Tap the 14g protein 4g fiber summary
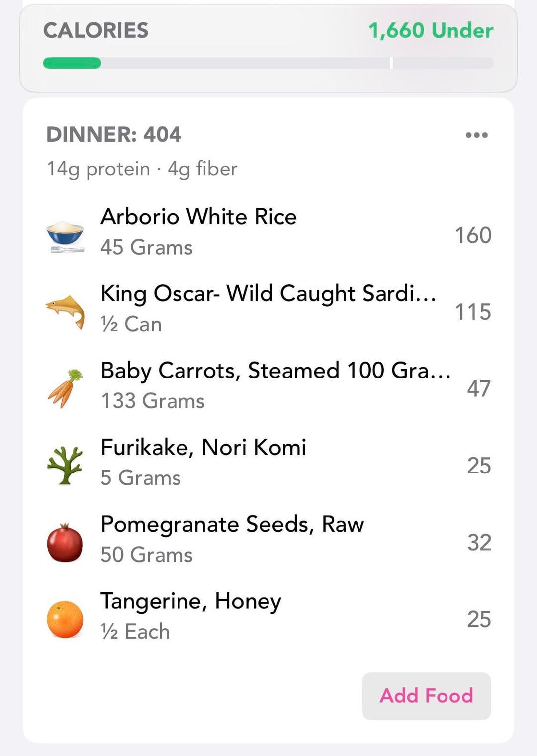 coord(142,169)
